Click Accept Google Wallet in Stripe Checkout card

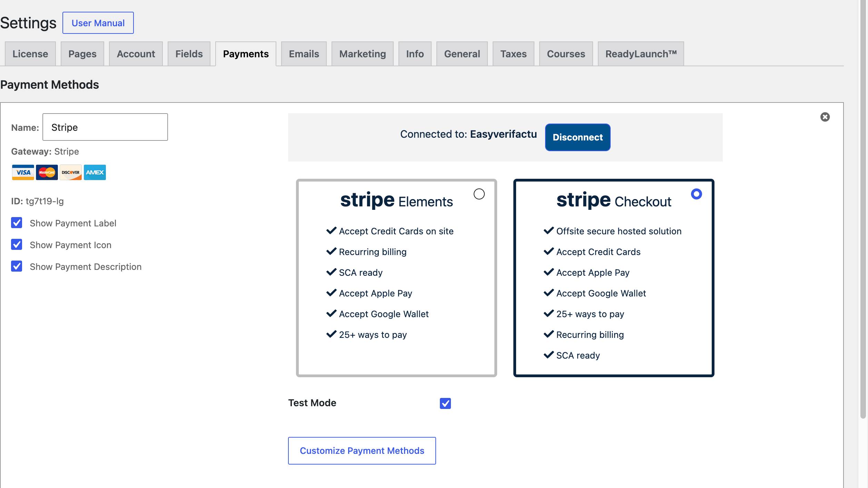pyautogui.click(x=601, y=293)
